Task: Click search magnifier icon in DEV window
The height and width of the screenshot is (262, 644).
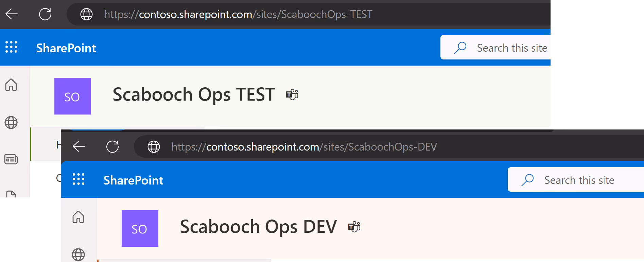Action: (x=527, y=180)
